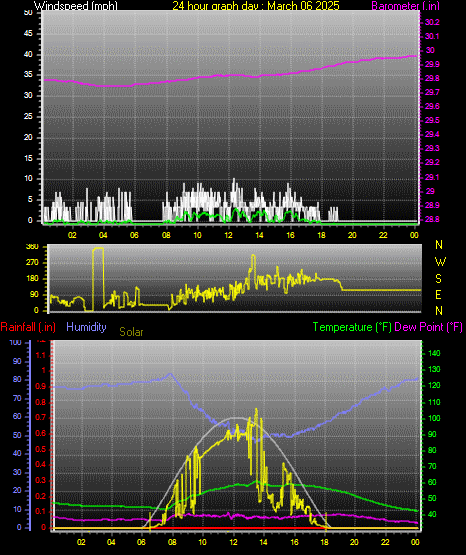The width and height of the screenshot is (466, 555).
Task: Click the E compass direction label
Action: [x=438, y=294]
